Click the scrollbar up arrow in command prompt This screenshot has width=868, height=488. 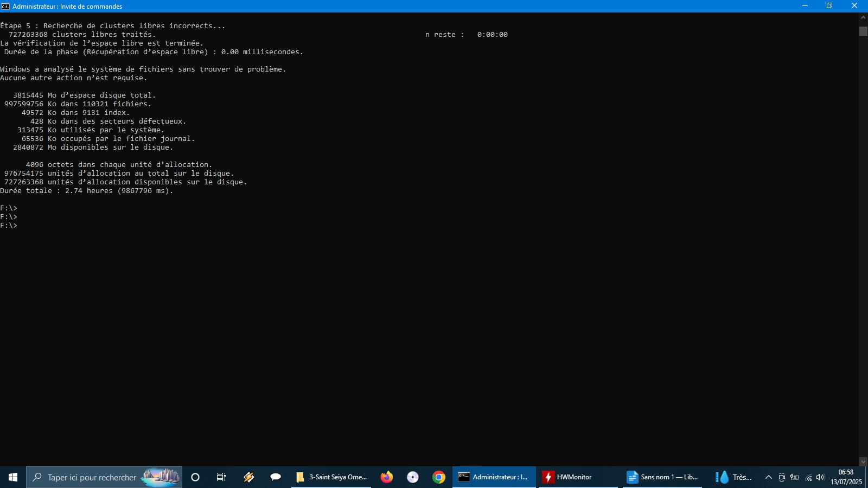pyautogui.click(x=863, y=17)
